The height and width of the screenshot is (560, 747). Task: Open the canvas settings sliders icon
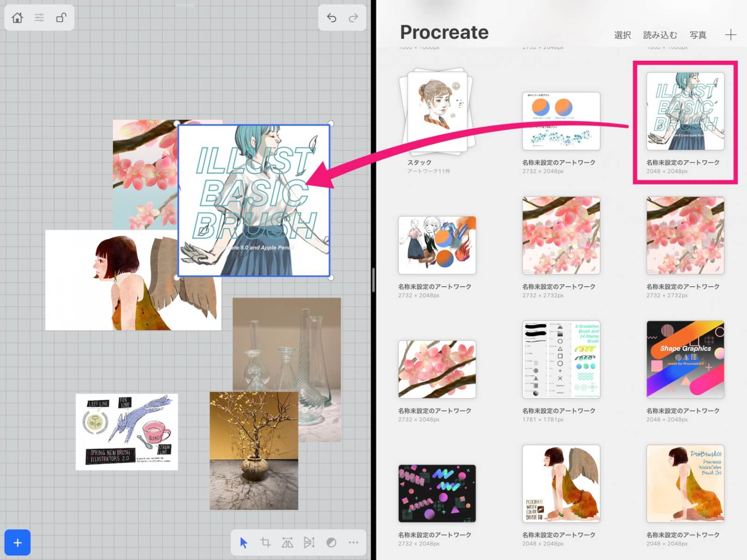pyautogui.click(x=39, y=17)
